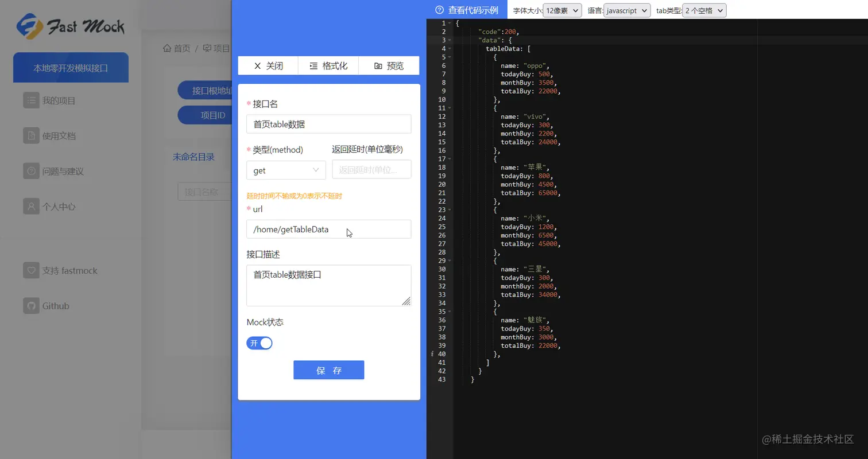Viewport: 868px width, 459px height.
Task: Click the 接口名 input field
Action: 329,124
